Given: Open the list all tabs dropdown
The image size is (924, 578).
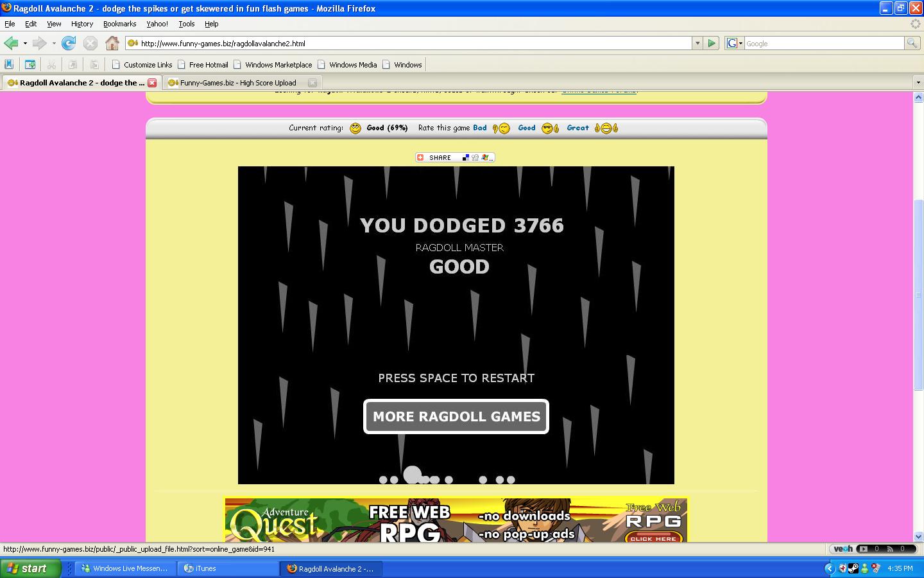Looking at the screenshot, I should click(x=918, y=82).
